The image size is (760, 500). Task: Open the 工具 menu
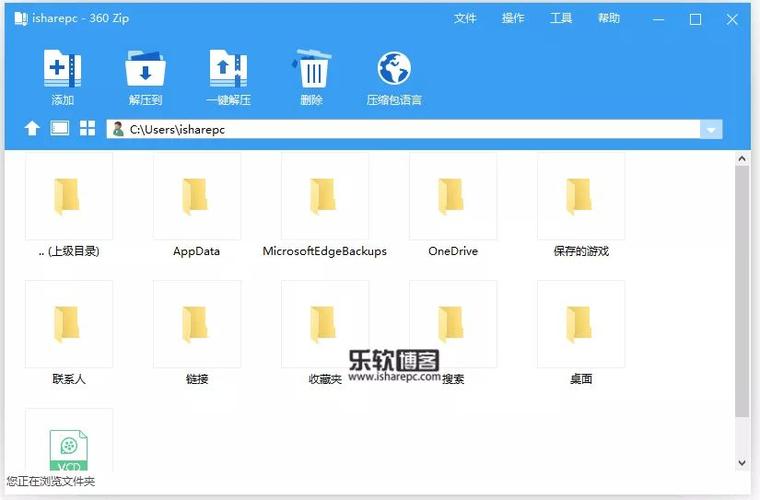[x=561, y=18]
